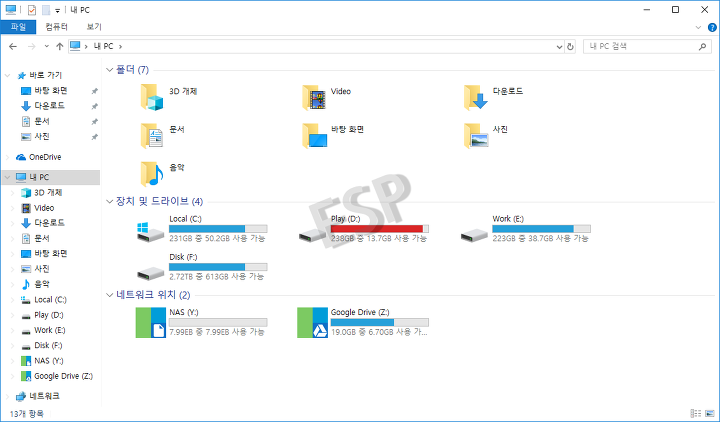Viewport: 720px width, 422px height.
Task: Click the breadcrumb arrow after 내 PC
Action: coord(120,46)
